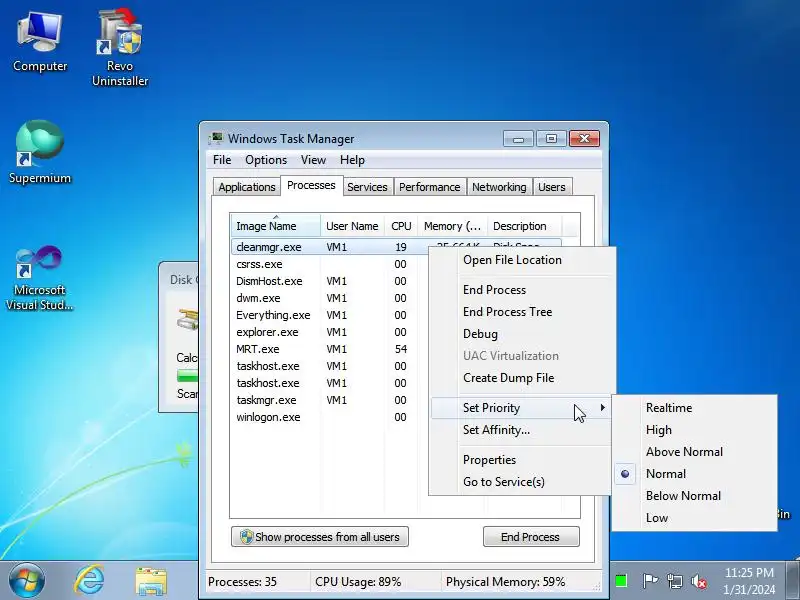Choose Set Affinity... menu entry
Viewport: 800px width, 600px height.
click(520, 430)
